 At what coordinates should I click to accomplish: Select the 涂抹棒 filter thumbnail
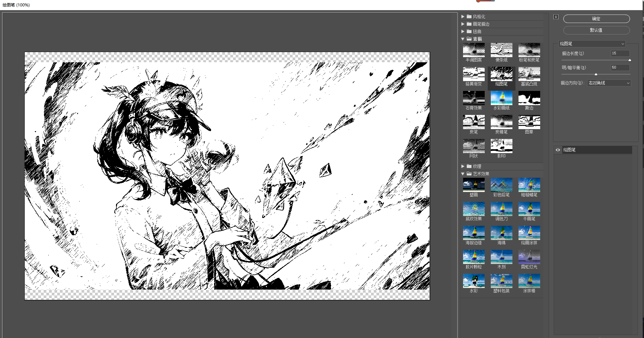(529, 281)
